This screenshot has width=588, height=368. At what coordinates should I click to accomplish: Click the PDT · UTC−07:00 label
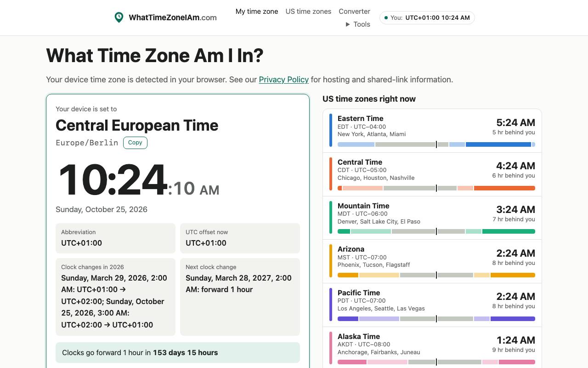coord(362,301)
